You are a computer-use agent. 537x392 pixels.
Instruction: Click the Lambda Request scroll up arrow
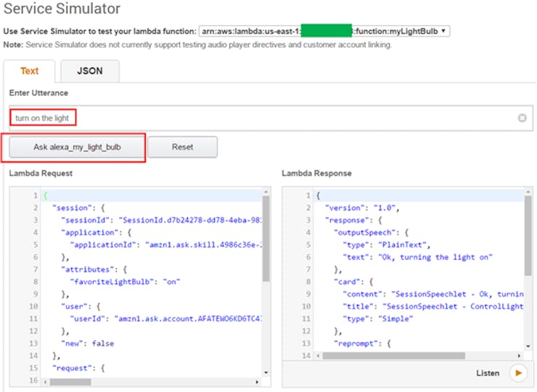tap(266, 191)
